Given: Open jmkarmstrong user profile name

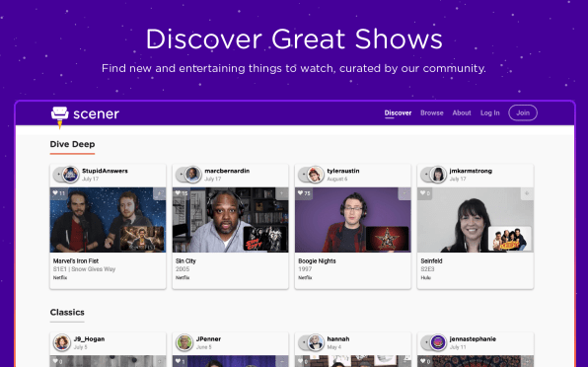Looking at the screenshot, I should (471, 171).
